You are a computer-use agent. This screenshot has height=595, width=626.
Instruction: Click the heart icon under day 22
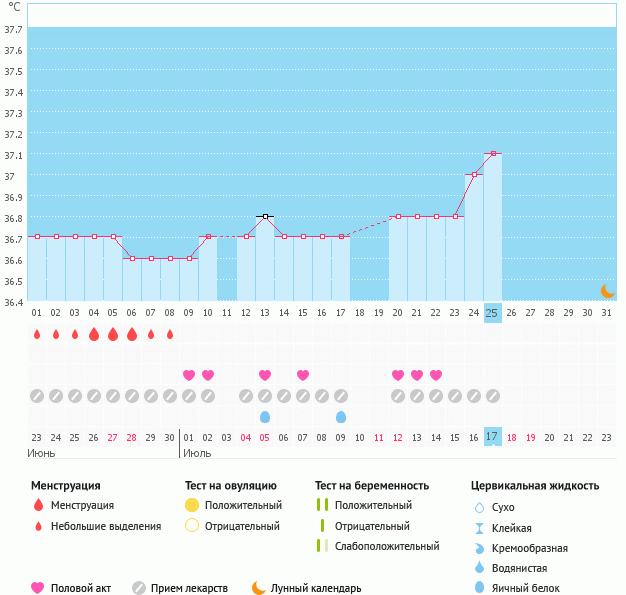pyautogui.click(x=436, y=375)
